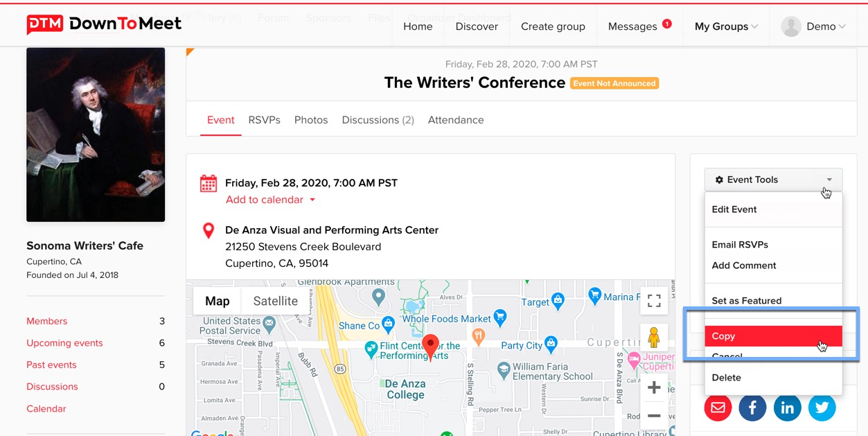Toggle fullscreen map view

click(x=653, y=301)
